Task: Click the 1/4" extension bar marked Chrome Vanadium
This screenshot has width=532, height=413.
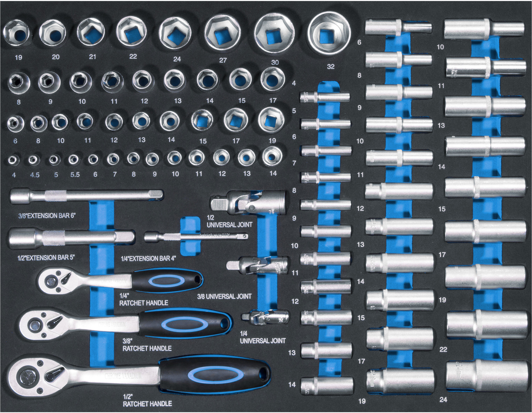Action: pyautogui.click(x=196, y=237)
